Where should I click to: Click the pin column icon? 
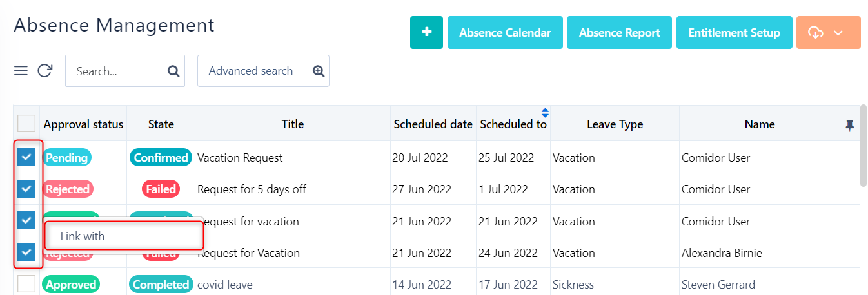pos(850,126)
